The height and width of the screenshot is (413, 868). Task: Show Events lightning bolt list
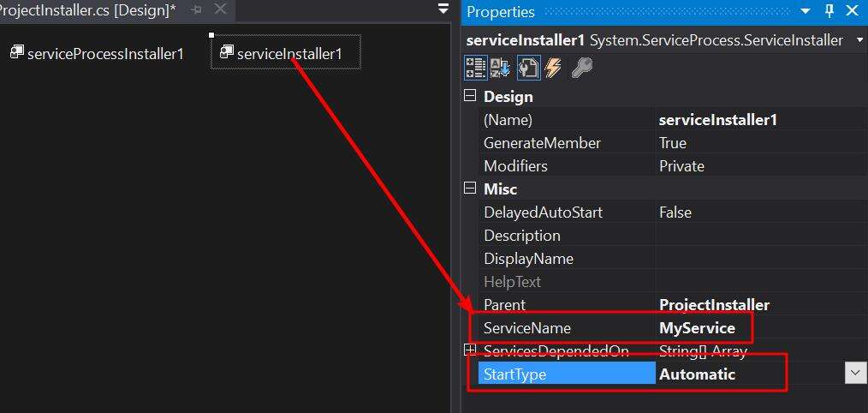pyautogui.click(x=553, y=67)
